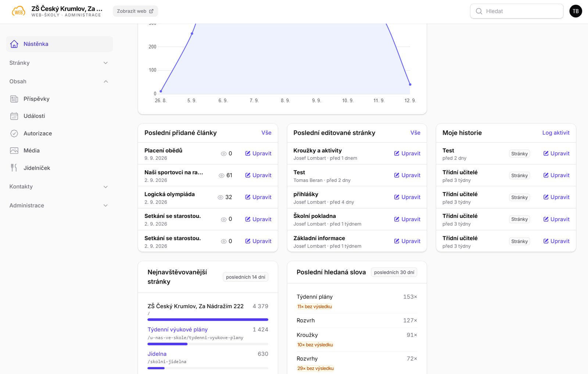Open Log aktivit in Moje historie
Screen dimensions: 588x374
click(556, 133)
